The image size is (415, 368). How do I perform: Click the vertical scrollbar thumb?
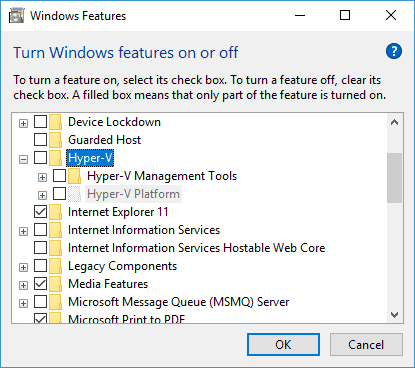click(x=395, y=178)
